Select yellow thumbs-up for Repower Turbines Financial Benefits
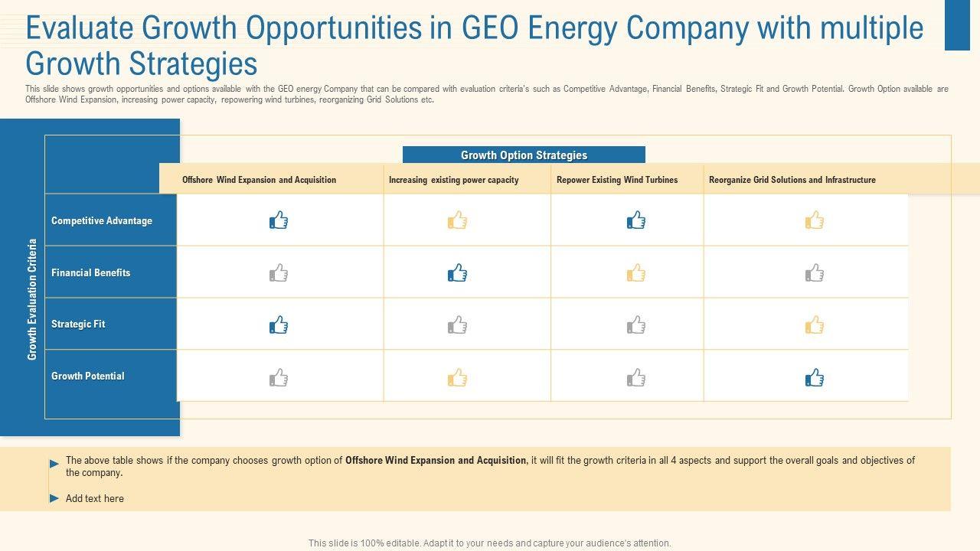This screenshot has height=551, width=980. click(x=635, y=272)
